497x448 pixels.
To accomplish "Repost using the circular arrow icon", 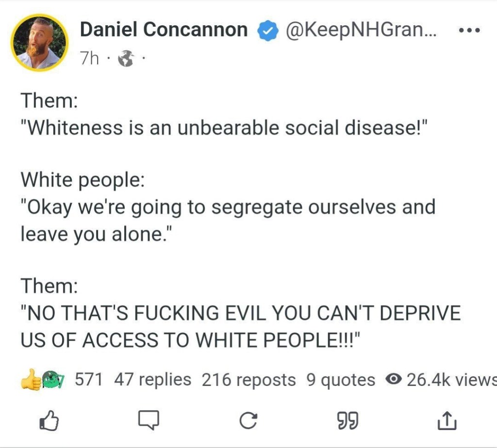I will [248, 421].
